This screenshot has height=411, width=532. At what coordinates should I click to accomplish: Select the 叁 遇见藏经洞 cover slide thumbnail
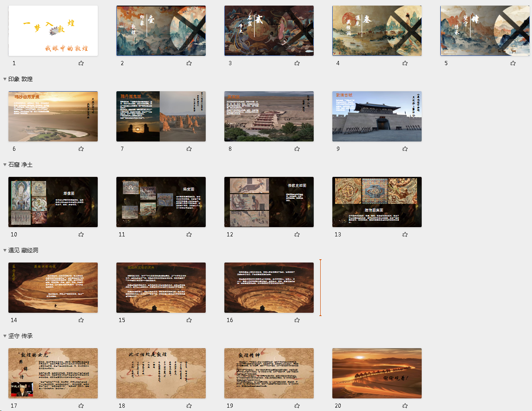pos(377,31)
